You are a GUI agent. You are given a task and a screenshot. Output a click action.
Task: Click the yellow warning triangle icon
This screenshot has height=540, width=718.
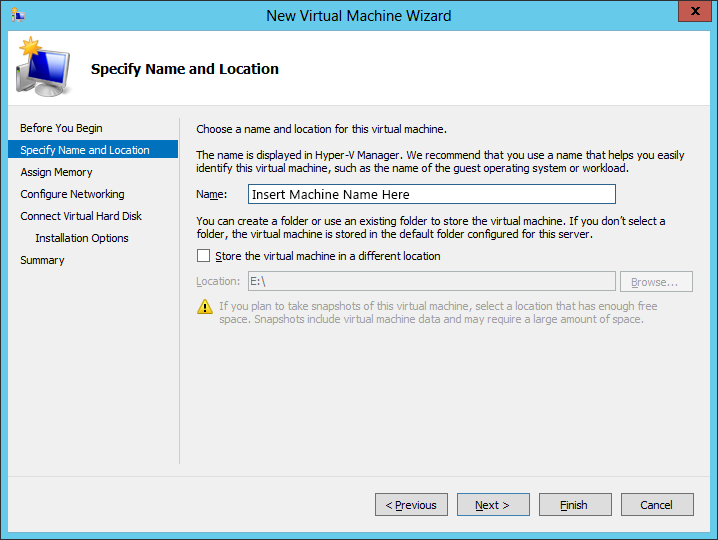pos(205,306)
